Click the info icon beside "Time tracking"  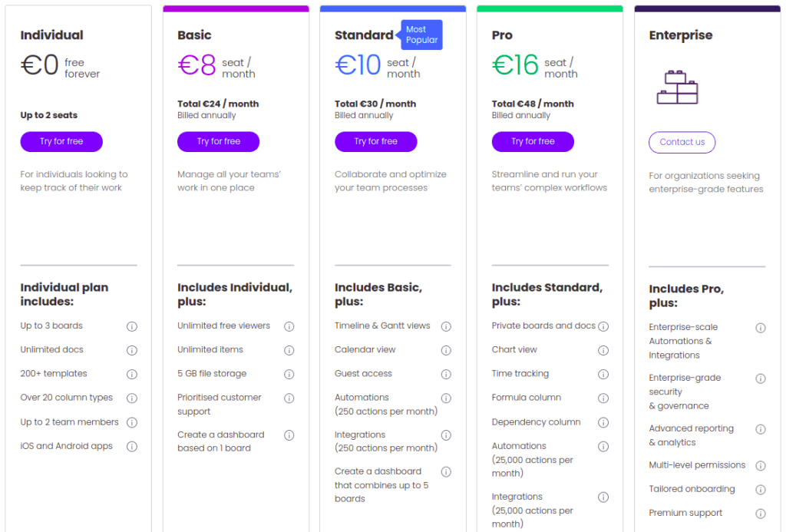(x=603, y=374)
